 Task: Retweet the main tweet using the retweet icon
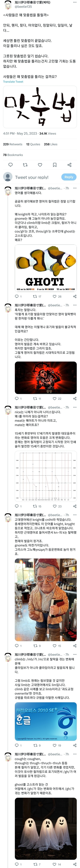(25, 165)
